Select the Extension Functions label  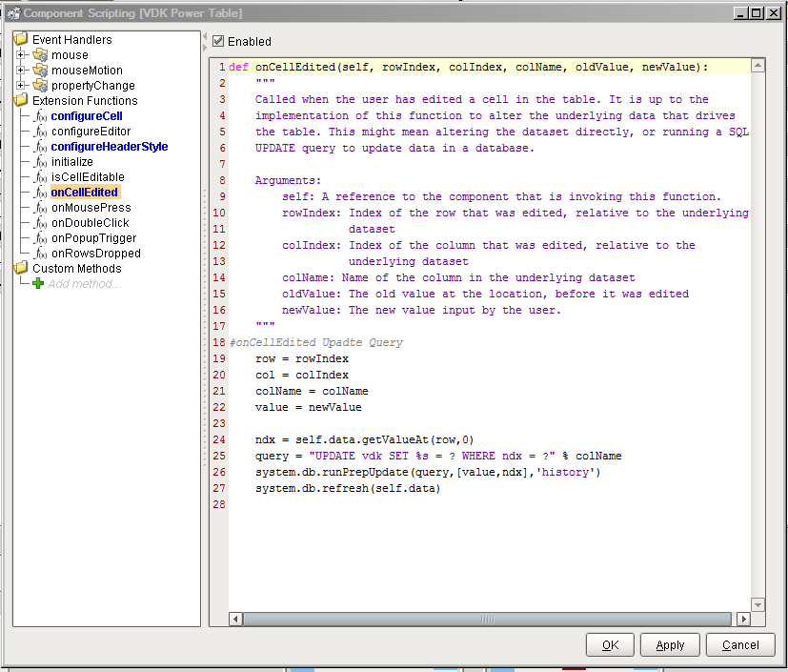pos(85,100)
